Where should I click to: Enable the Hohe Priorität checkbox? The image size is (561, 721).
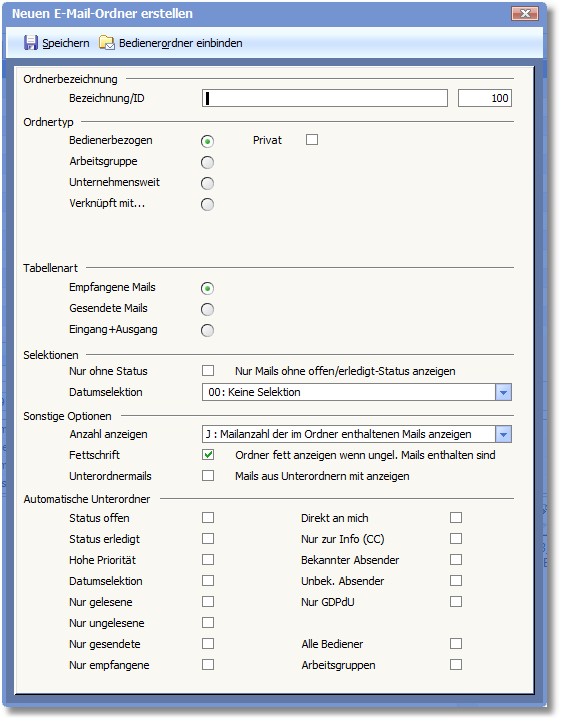coord(208,560)
